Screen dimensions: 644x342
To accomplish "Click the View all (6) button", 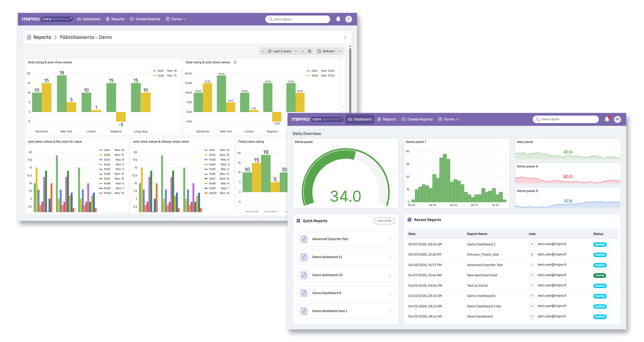I will [x=384, y=221].
